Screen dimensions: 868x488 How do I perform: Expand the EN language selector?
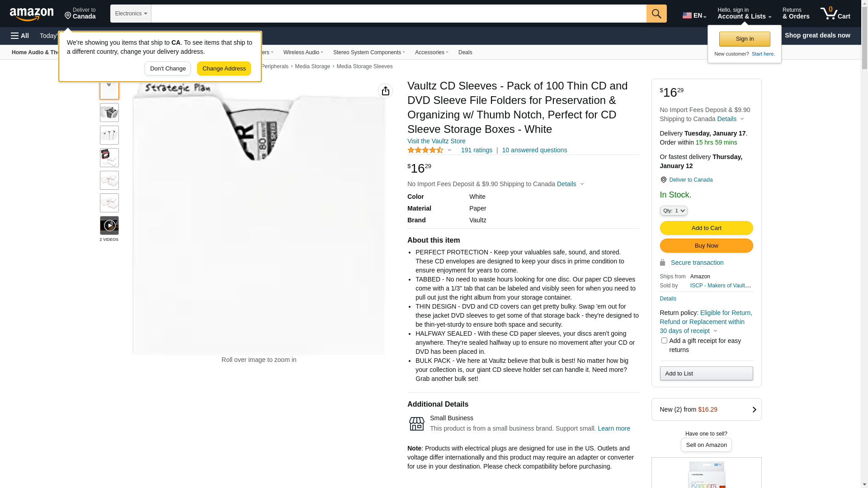pyautogui.click(x=694, y=15)
